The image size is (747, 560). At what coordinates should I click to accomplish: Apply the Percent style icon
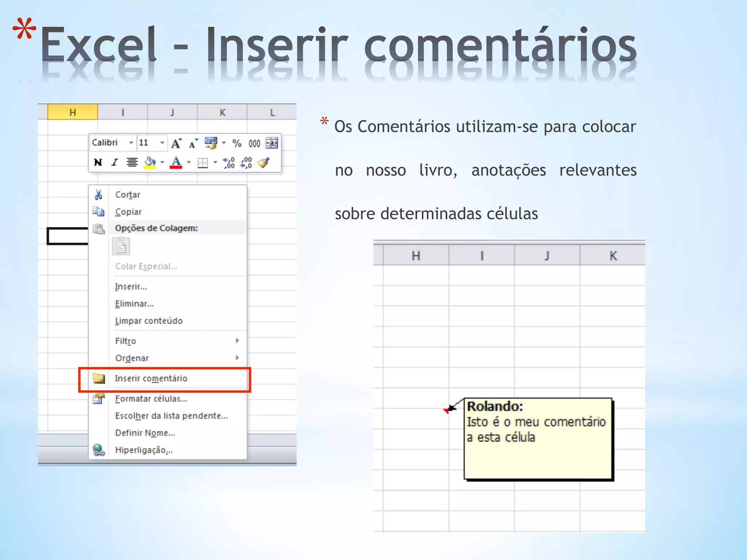(x=237, y=143)
